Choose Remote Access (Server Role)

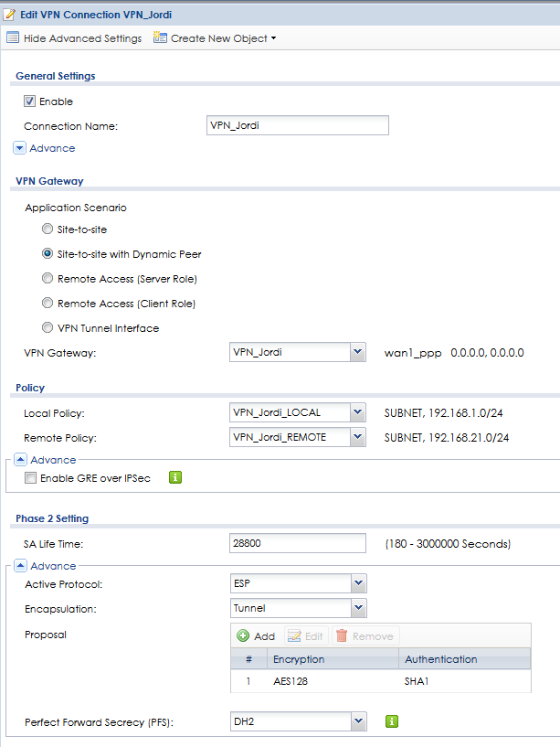point(48,278)
